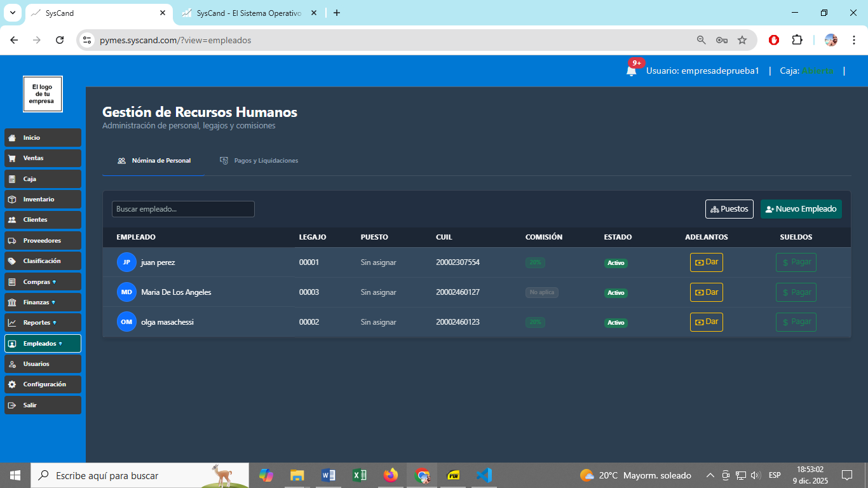
Task: Bookmark this page with the star icon
Action: click(742, 40)
